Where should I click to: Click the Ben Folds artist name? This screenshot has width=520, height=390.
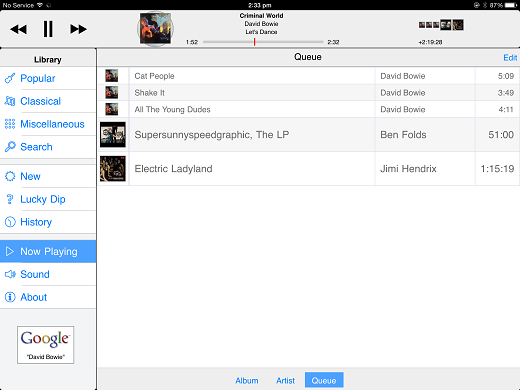pos(403,135)
